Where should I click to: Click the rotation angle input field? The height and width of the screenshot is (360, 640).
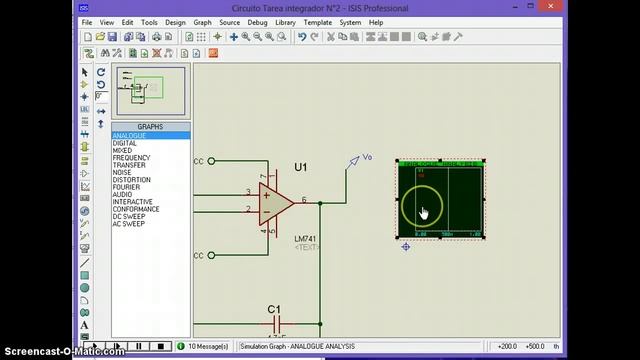[102, 97]
